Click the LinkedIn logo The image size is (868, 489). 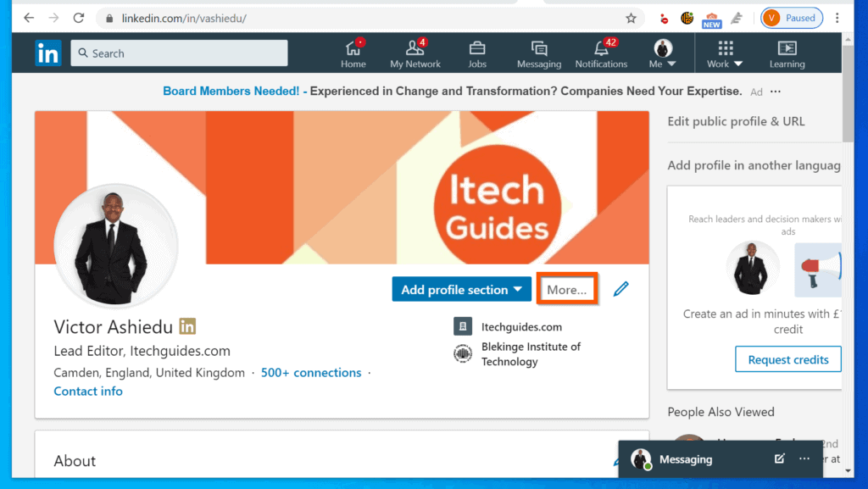[48, 53]
